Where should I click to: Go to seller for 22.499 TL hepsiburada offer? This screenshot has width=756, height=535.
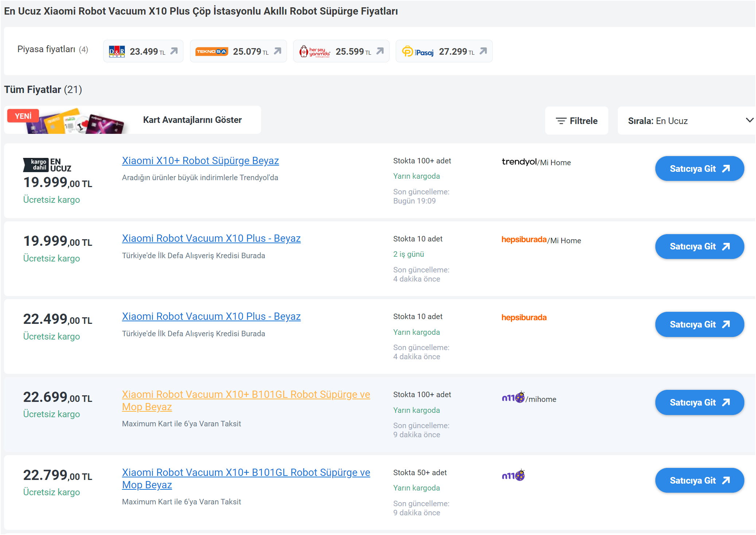pyautogui.click(x=699, y=324)
